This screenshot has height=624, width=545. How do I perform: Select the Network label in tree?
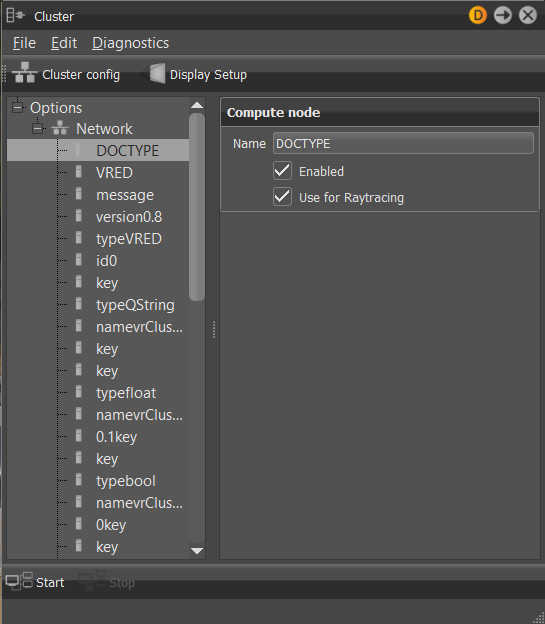click(x=104, y=129)
